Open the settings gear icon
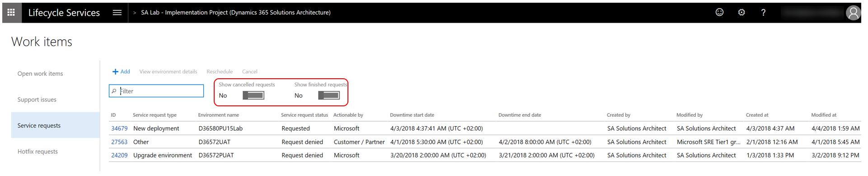The width and height of the screenshot is (868, 176). [x=741, y=13]
